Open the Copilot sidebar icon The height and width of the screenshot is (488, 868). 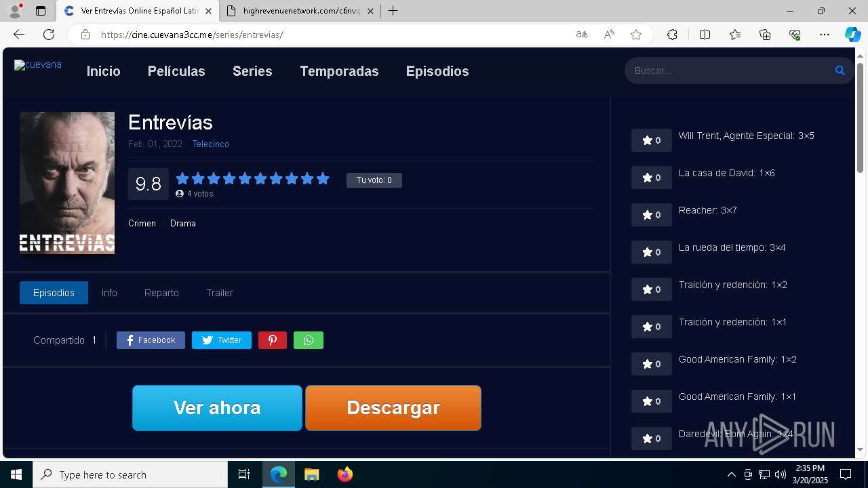852,35
